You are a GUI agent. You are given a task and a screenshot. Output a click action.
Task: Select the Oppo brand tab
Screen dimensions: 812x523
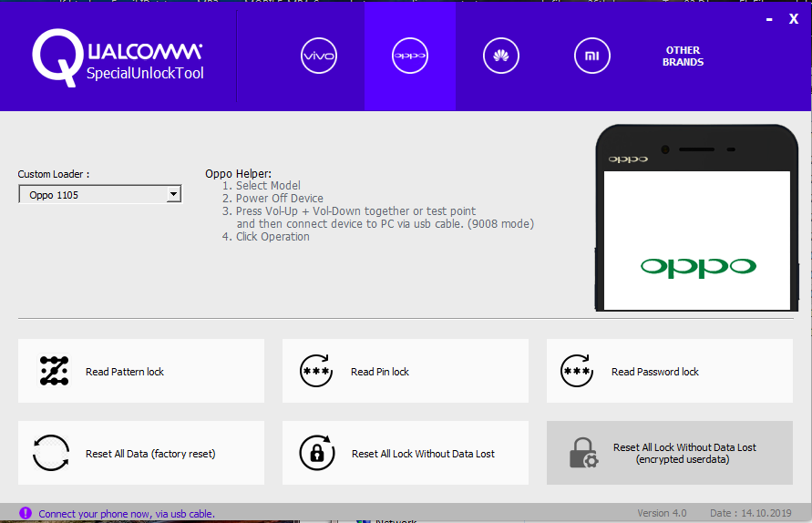click(x=409, y=56)
